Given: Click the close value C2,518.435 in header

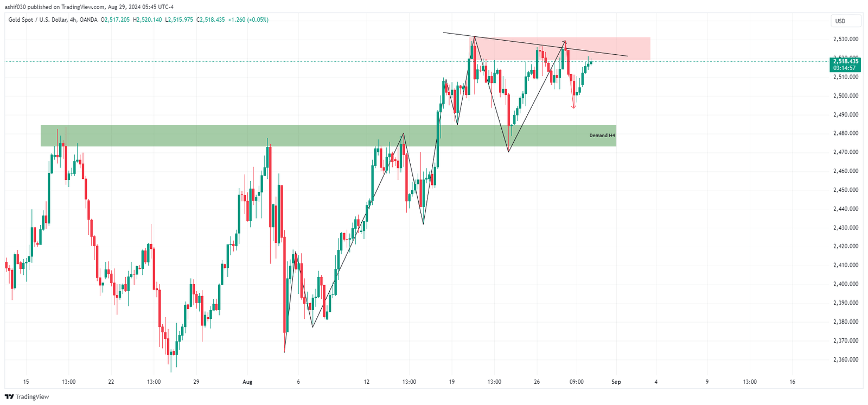Looking at the screenshot, I should pyautogui.click(x=210, y=20).
